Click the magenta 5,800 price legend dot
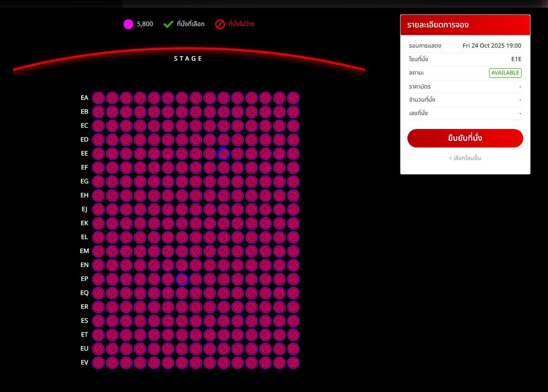This screenshot has height=392, width=548. tap(128, 24)
